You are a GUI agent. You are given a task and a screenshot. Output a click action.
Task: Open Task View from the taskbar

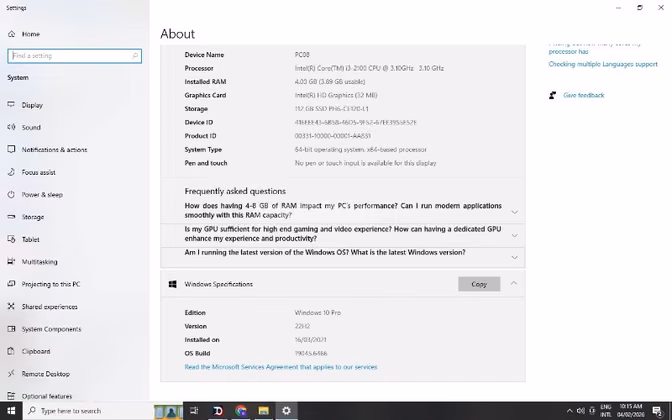click(194, 411)
